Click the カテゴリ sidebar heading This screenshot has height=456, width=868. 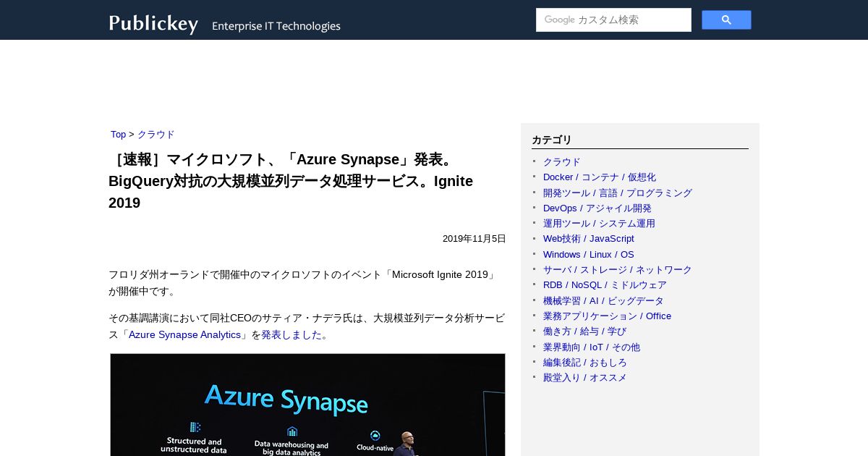click(x=552, y=140)
